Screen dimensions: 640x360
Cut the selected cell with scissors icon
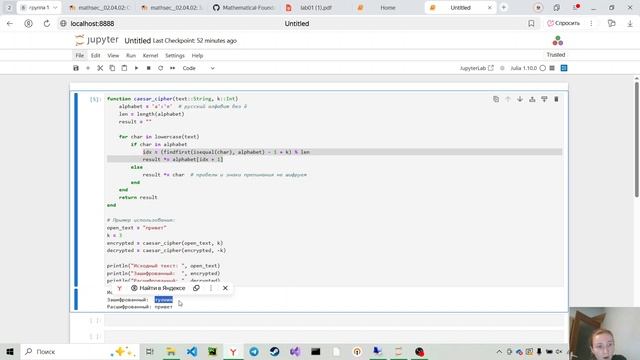tap(100, 68)
